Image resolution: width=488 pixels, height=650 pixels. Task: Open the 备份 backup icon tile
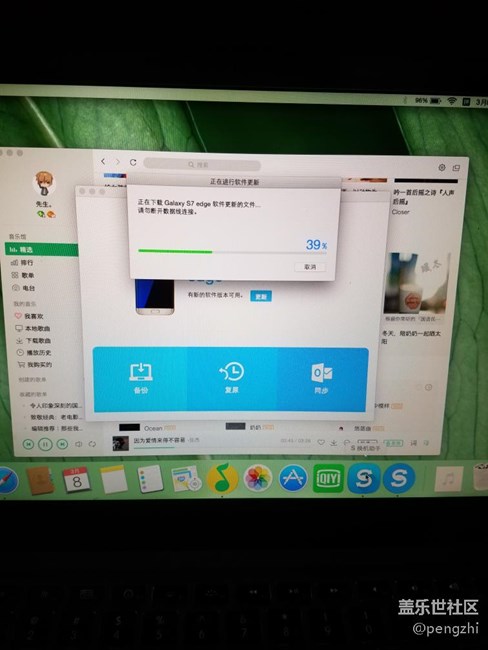click(x=141, y=378)
